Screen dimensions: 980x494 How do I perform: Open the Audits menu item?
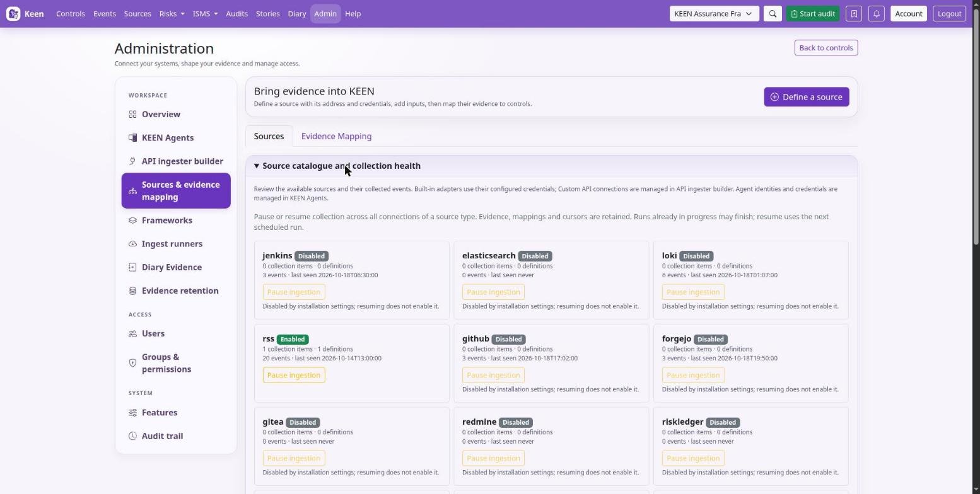(x=236, y=14)
